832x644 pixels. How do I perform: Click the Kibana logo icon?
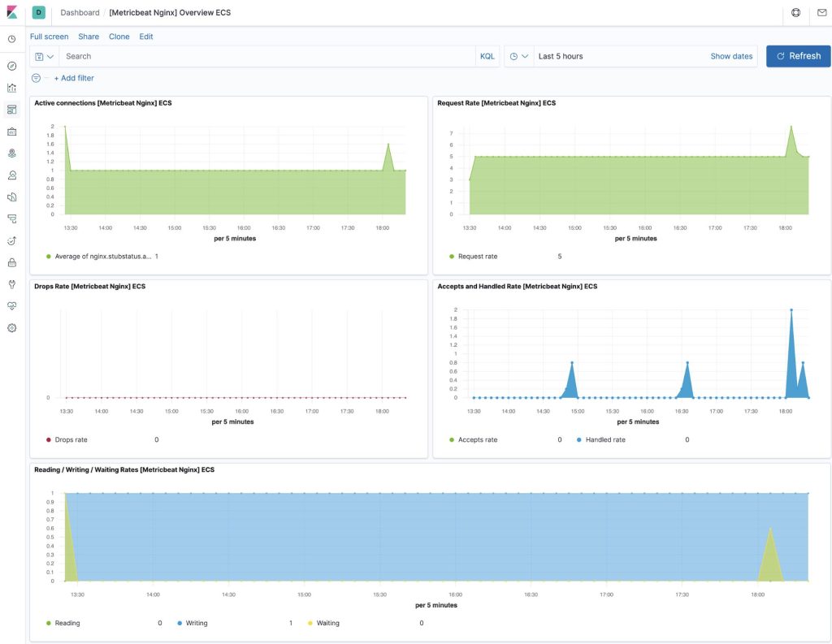pyautogui.click(x=11, y=12)
